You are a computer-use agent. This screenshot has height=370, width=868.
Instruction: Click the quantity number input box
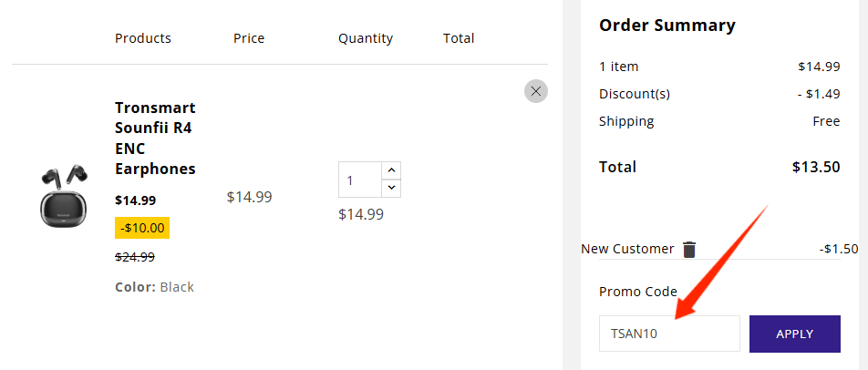(359, 180)
